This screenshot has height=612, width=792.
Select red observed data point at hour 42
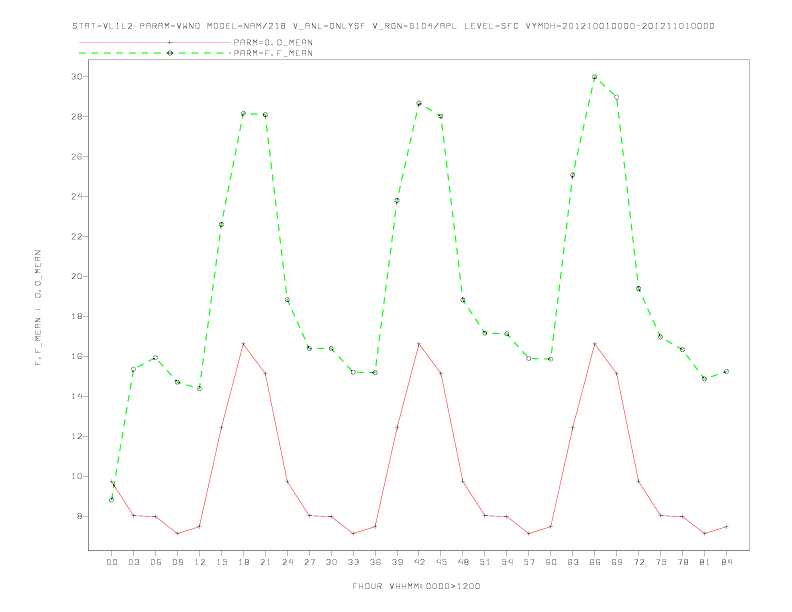tap(419, 344)
